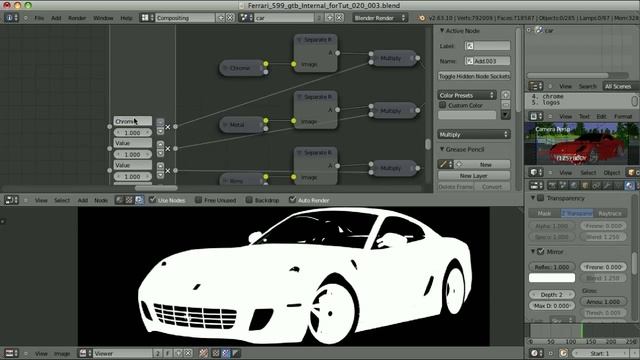Enable the Custom Color checkbox
Screen dimensions: 640x360
coord(442,105)
